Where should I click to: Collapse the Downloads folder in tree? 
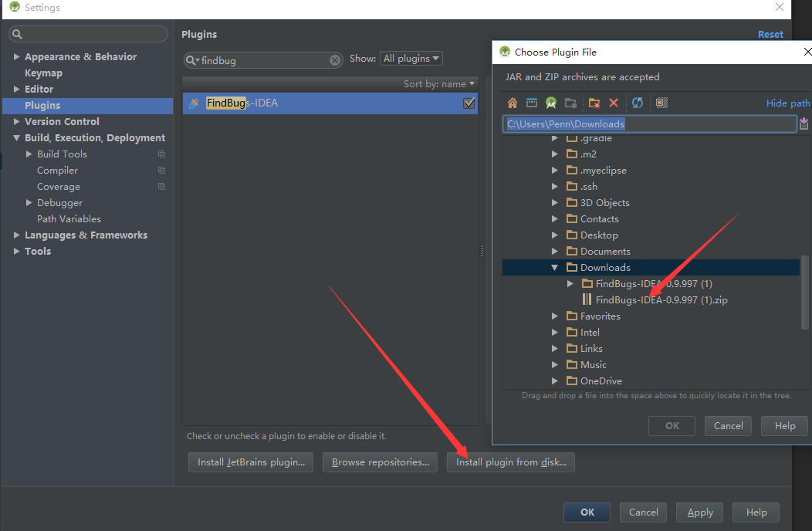[555, 267]
